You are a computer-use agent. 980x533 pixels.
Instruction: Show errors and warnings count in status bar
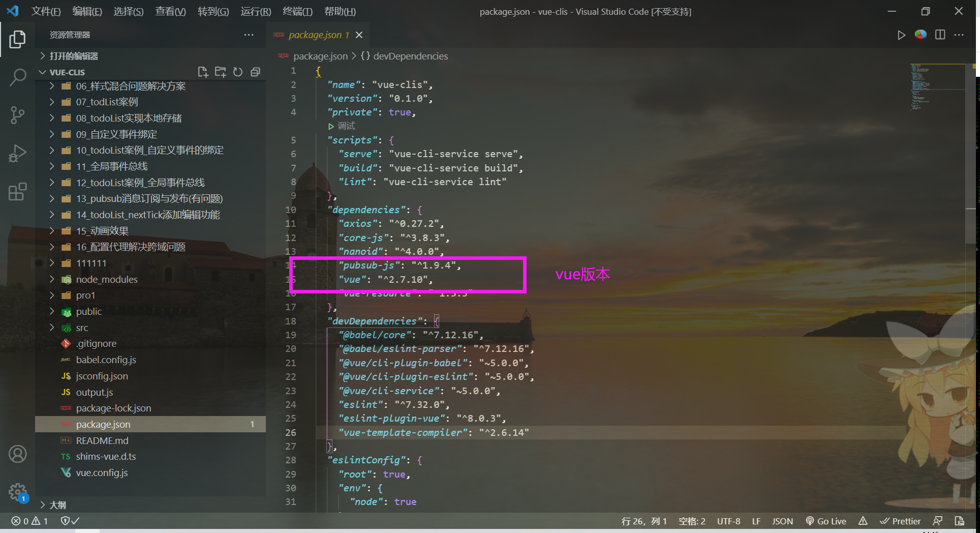tap(29, 521)
